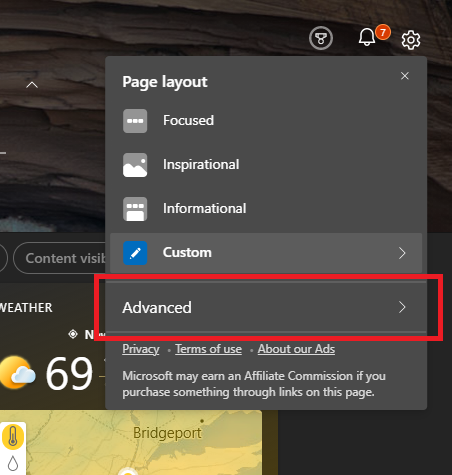The width and height of the screenshot is (452, 475).
Task: Close the Page layout panel
Action: (405, 76)
